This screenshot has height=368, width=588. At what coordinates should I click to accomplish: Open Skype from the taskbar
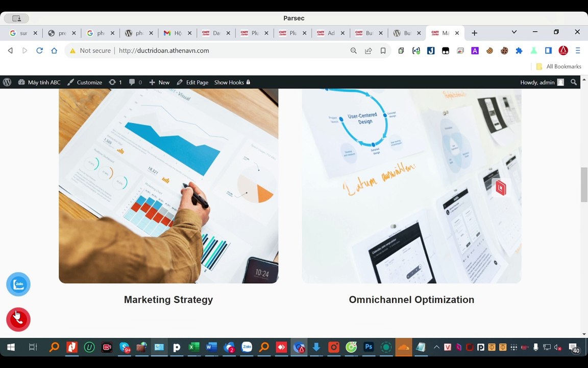[x=125, y=348]
